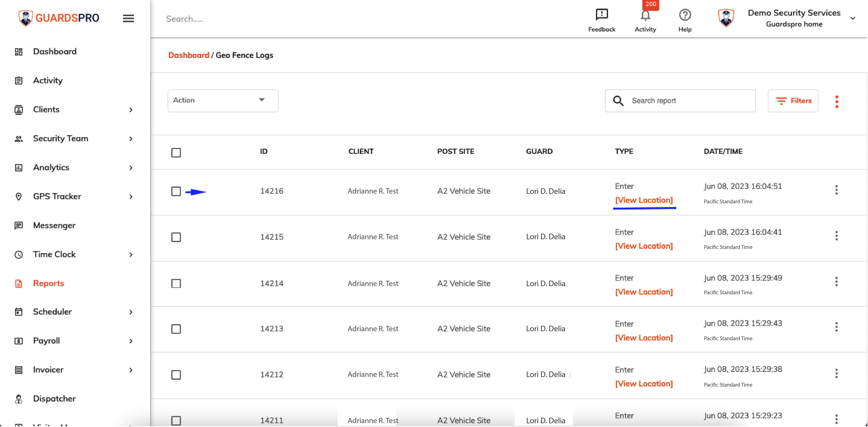Open row options for log 14214

[836, 282]
